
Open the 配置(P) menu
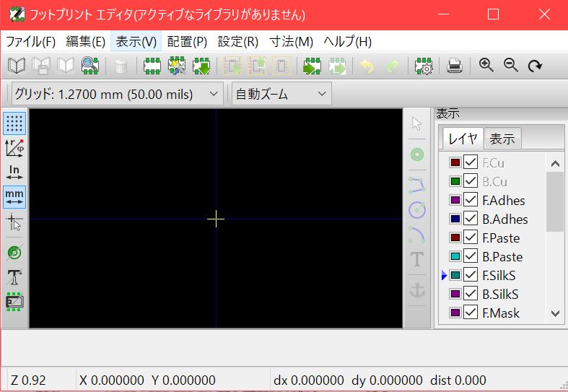point(187,42)
